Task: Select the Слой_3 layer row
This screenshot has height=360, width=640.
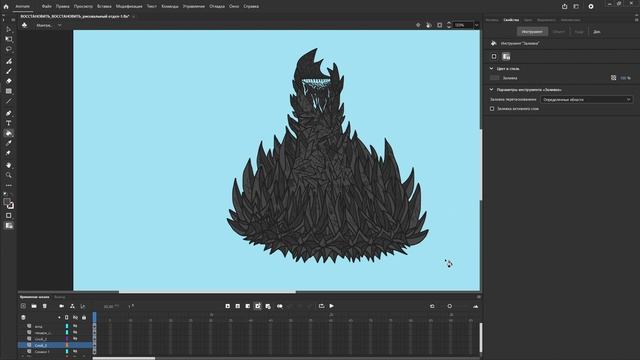Action: click(x=55, y=345)
